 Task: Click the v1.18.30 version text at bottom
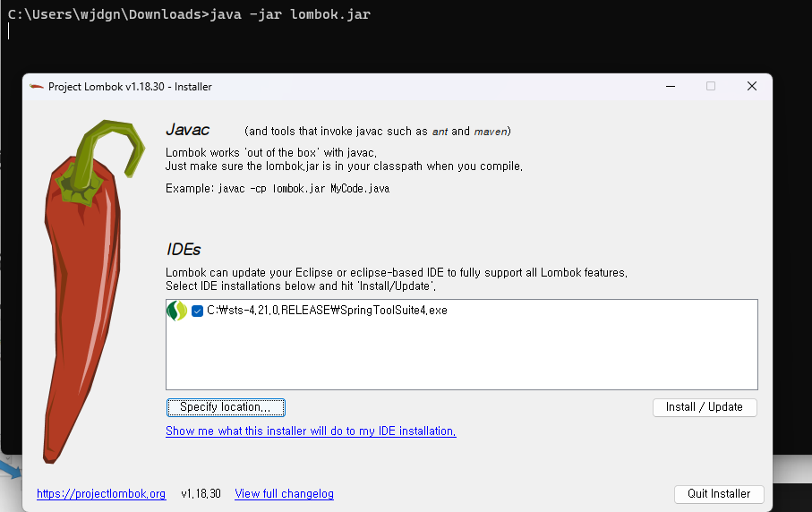(201, 494)
